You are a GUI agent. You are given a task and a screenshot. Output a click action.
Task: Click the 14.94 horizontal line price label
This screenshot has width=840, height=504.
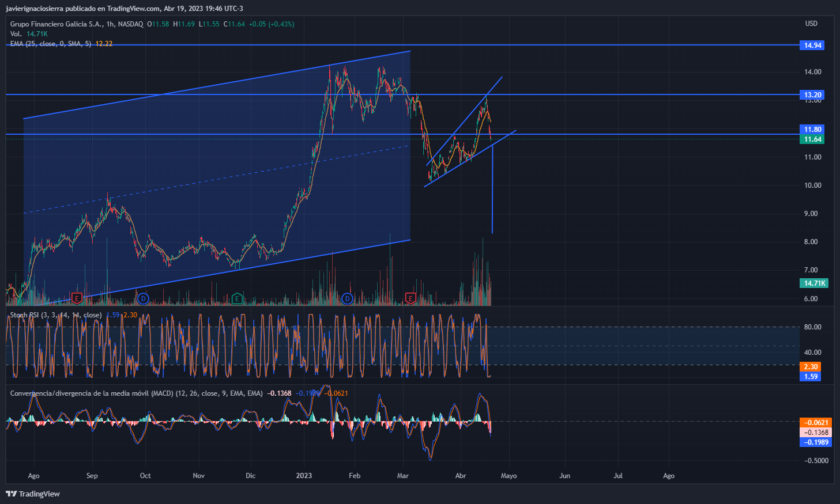812,46
